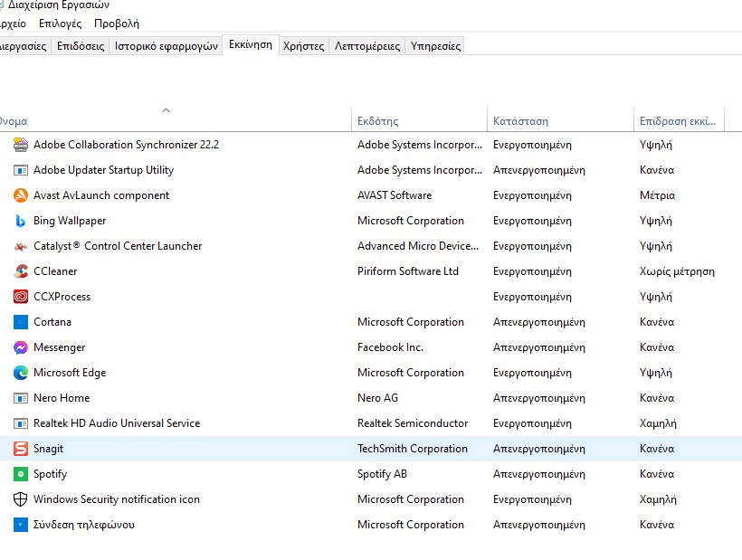Viewport: 742px width, 560px height.
Task: Click the Catalyst Control Center Launcher icon
Action: pos(20,246)
